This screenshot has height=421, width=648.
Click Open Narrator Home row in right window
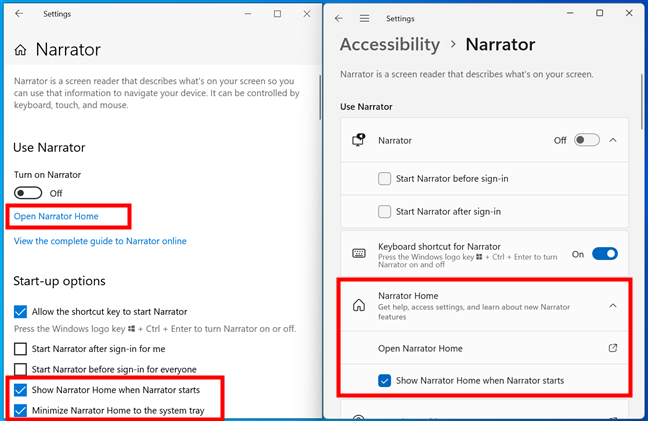(484, 348)
